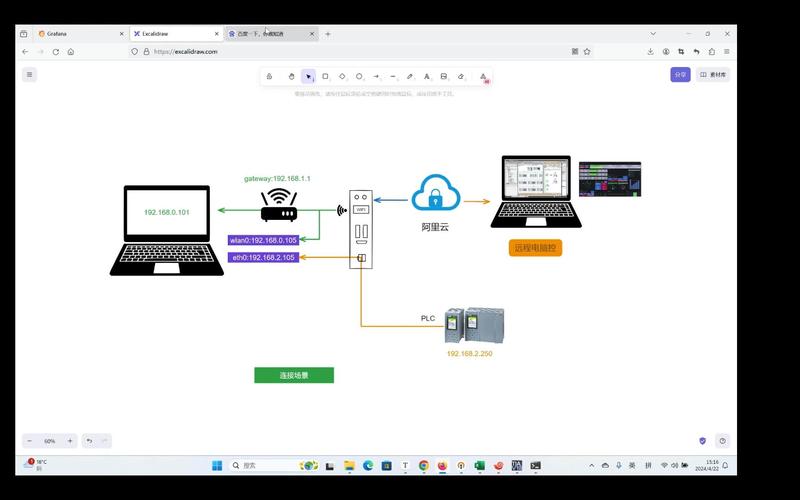Click the undo button

pos(89,440)
